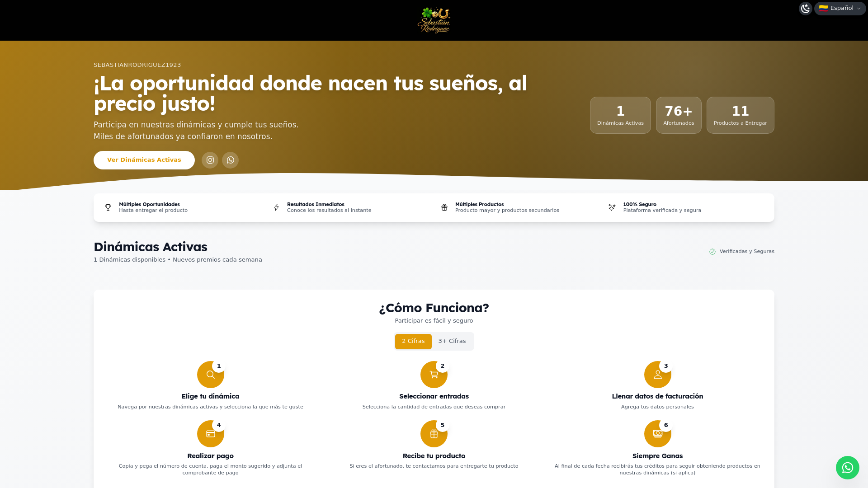The image size is (868, 488).
Task: Click SEBASTIANRODRIGUEZ1923 text in hero
Action: click(137, 65)
